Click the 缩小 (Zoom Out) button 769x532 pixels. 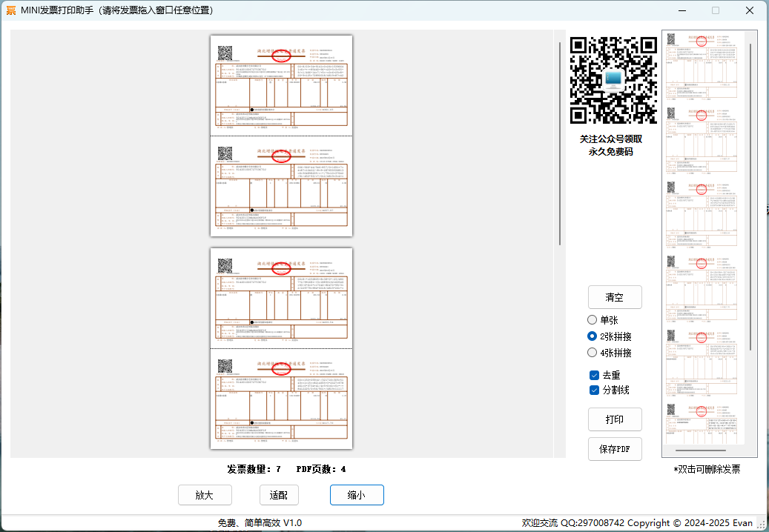coord(357,494)
